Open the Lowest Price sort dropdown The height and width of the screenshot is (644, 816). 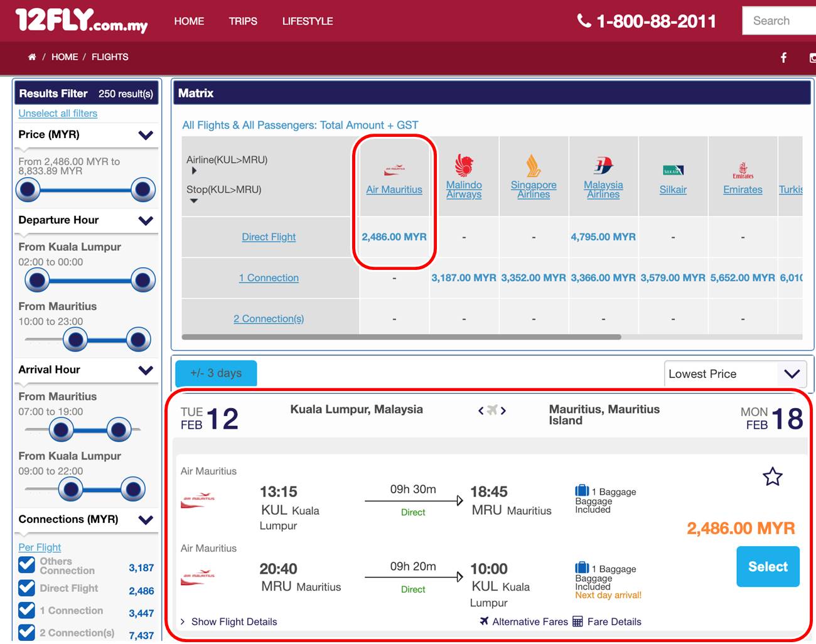click(736, 374)
